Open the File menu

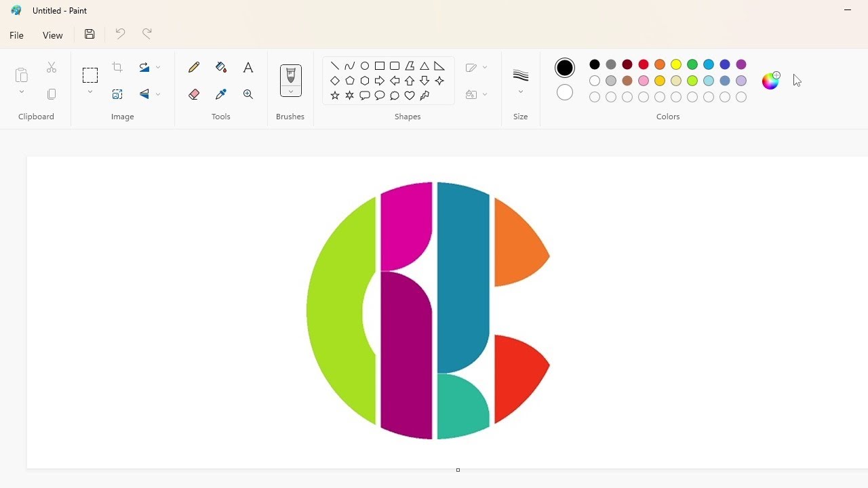coord(17,35)
